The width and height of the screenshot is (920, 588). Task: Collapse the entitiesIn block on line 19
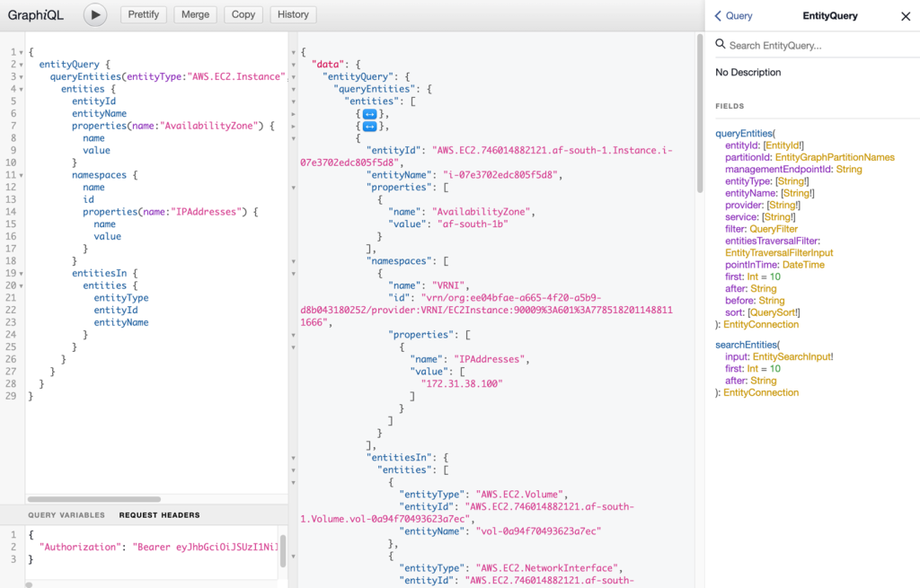[x=21, y=273]
